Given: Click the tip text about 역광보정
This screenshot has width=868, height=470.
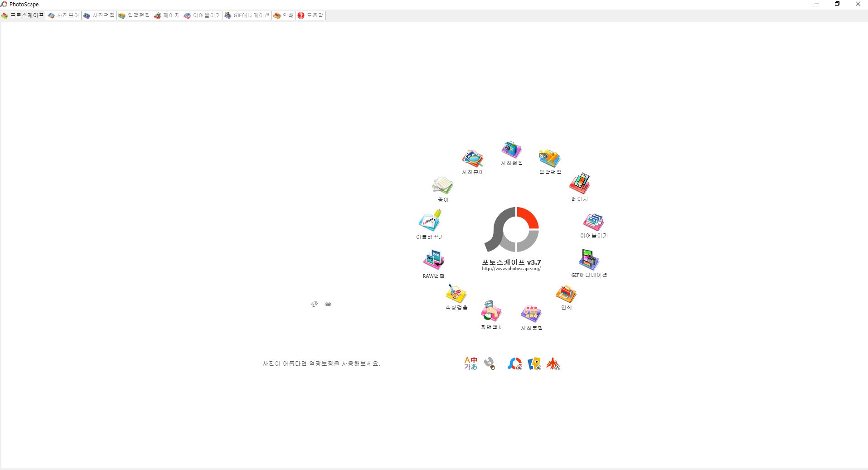Looking at the screenshot, I should pyautogui.click(x=321, y=363).
